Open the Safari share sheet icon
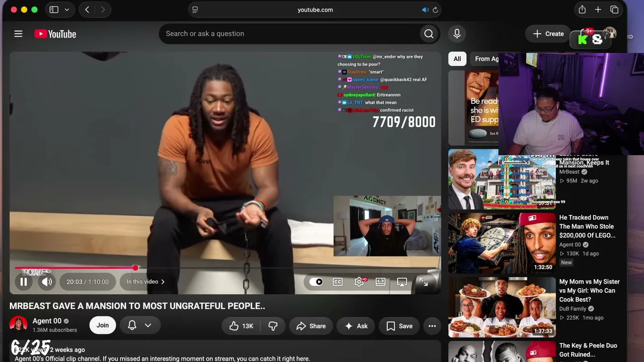Screen dimensions: 644x362 (582, 10)
